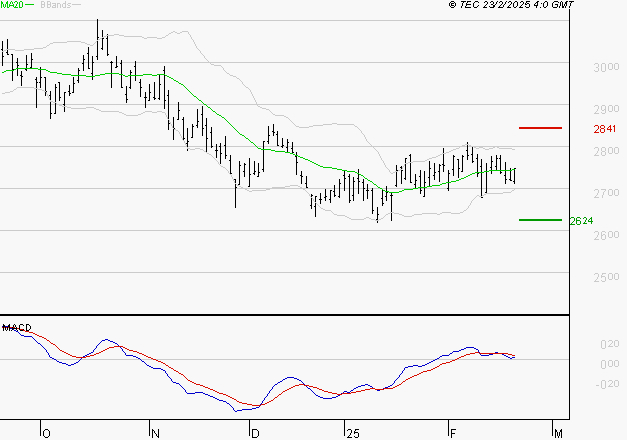Click the N month marker on time axis
This screenshot has width=627, height=440.
tap(155, 434)
